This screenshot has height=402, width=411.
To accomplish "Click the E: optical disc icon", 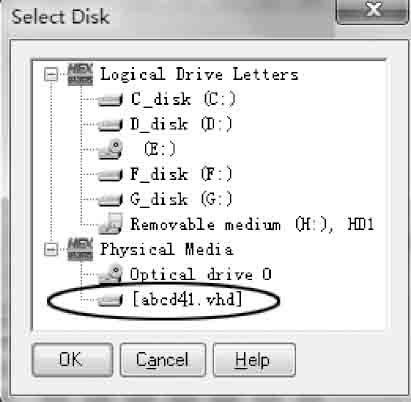I will click(110, 149).
